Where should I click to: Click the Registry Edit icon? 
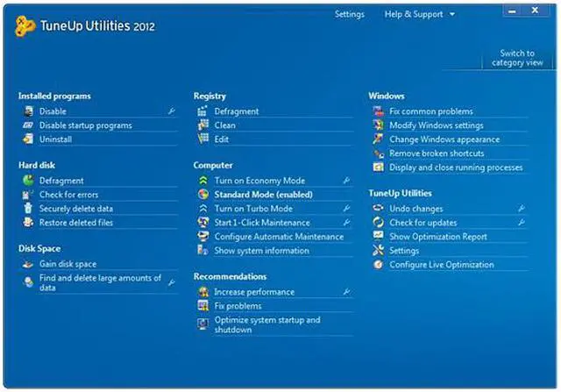pos(202,139)
